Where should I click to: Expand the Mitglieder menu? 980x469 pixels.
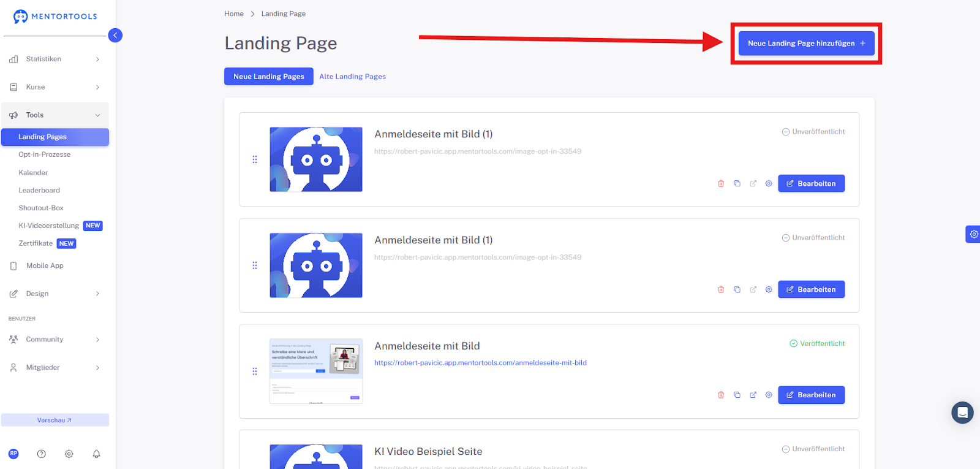tap(55, 368)
